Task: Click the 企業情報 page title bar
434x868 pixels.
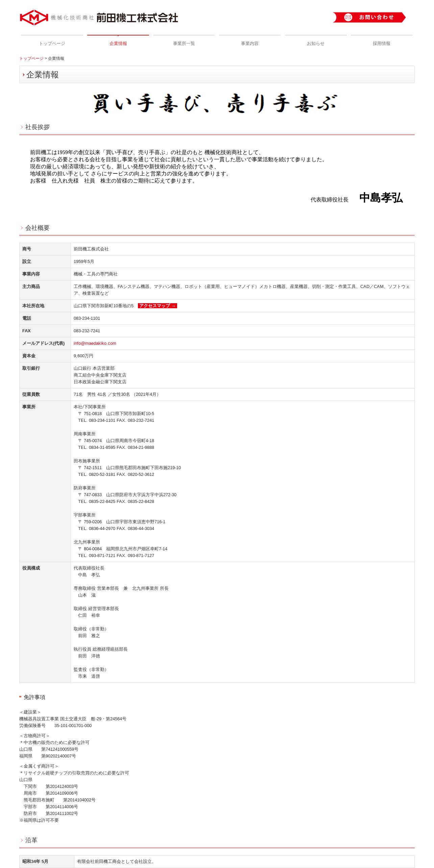Action: pyautogui.click(x=217, y=74)
